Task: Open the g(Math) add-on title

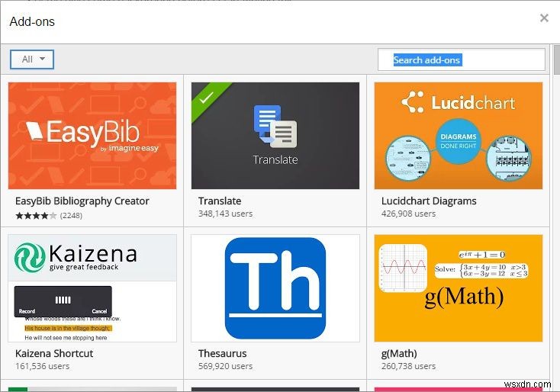Action: [x=399, y=353]
